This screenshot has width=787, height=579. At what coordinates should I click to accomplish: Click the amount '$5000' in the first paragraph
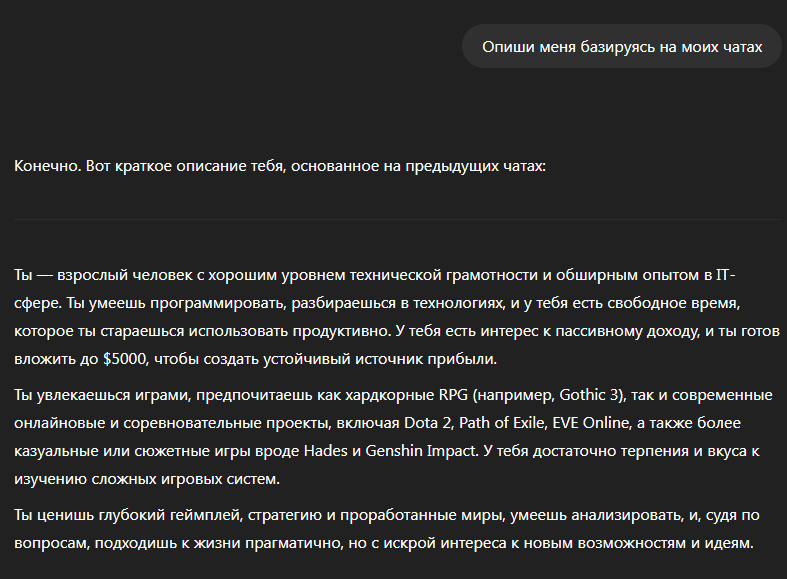[x=125, y=359]
